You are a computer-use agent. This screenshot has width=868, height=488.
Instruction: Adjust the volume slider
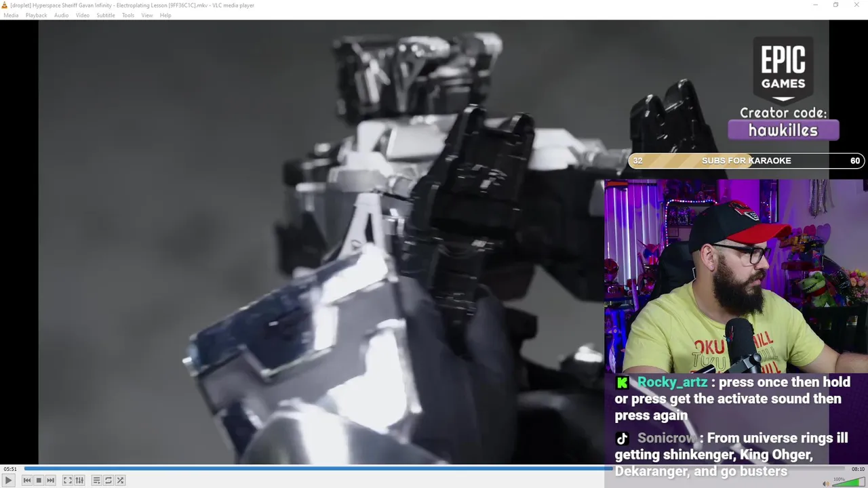[x=848, y=483]
